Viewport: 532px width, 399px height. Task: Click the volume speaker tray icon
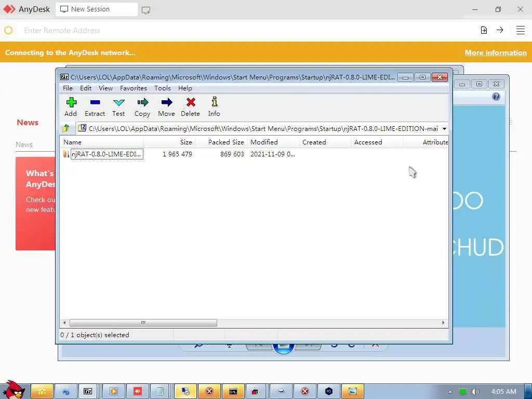[475, 392]
